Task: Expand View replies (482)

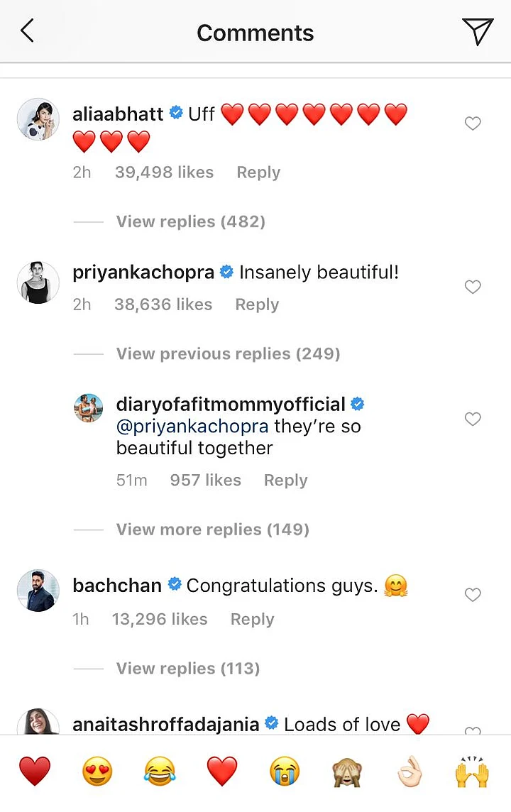Action: (190, 221)
